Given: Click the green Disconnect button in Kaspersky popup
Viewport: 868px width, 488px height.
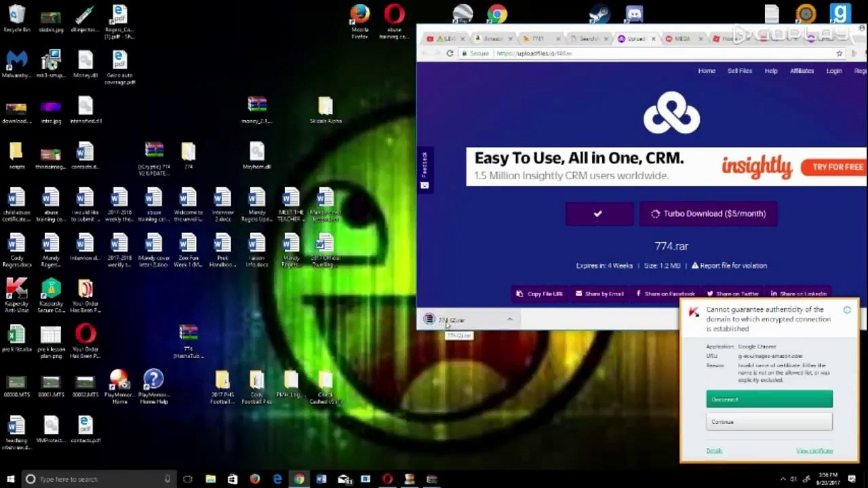Looking at the screenshot, I should click(x=769, y=400).
